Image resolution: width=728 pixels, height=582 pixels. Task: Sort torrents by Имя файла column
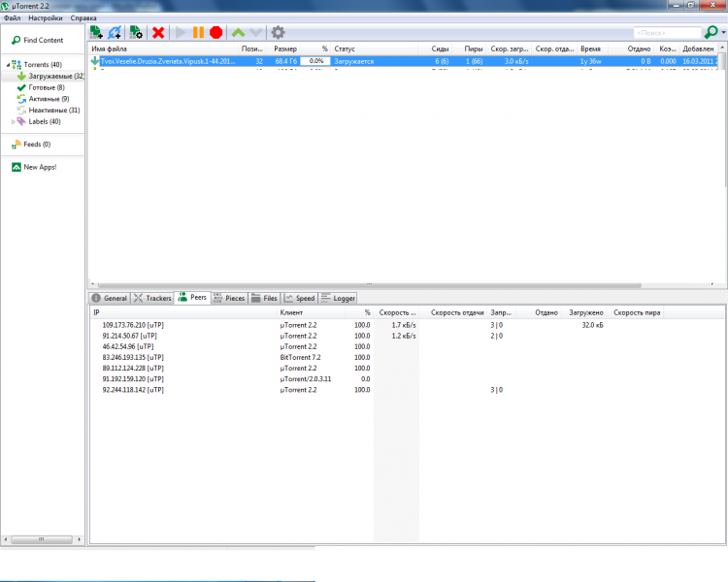[x=163, y=48]
